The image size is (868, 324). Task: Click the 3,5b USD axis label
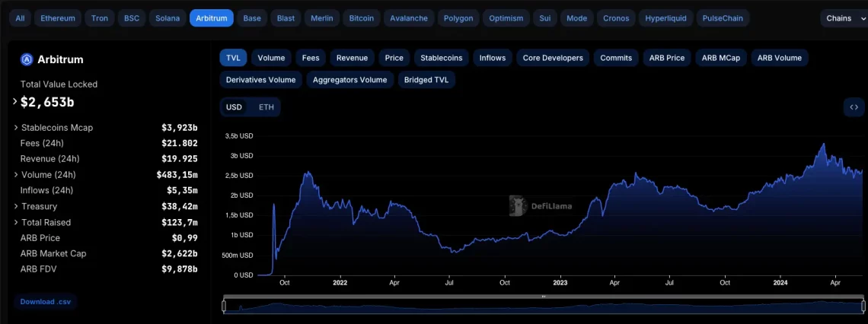[x=238, y=135]
